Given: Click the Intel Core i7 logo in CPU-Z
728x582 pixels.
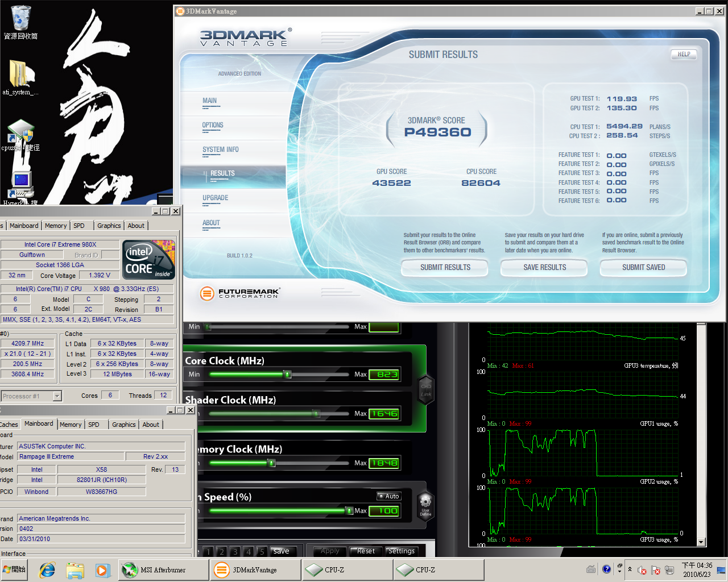Looking at the screenshot, I should [x=149, y=260].
